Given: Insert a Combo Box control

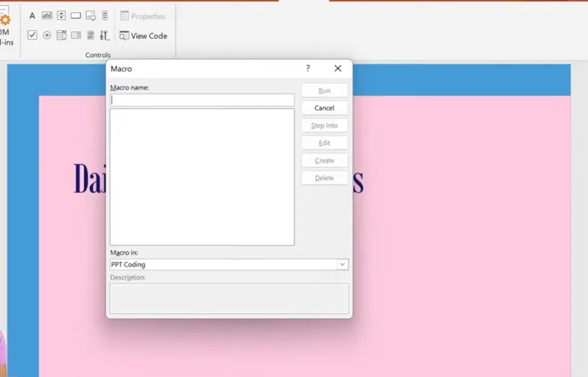Looking at the screenshot, I should (61, 35).
